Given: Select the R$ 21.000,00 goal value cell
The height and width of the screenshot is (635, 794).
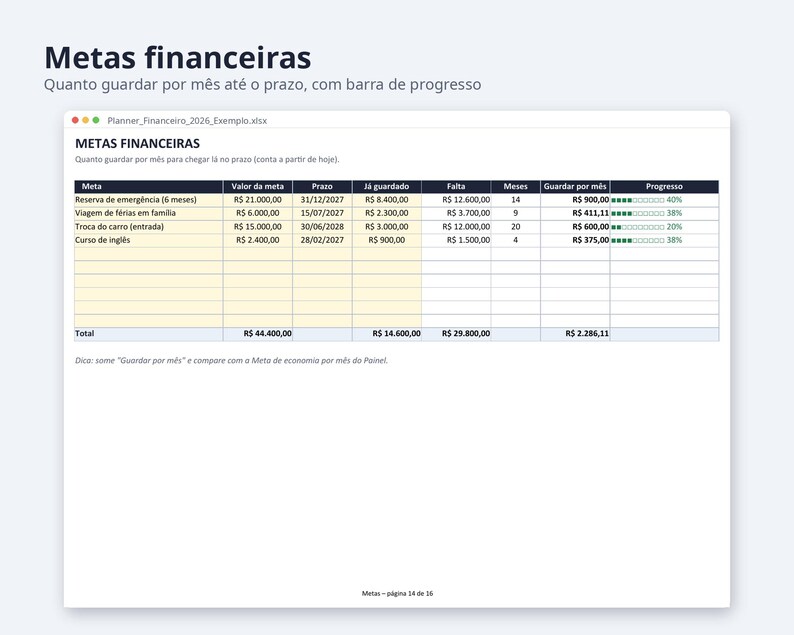Looking at the screenshot, I should (x=258, y=200).
